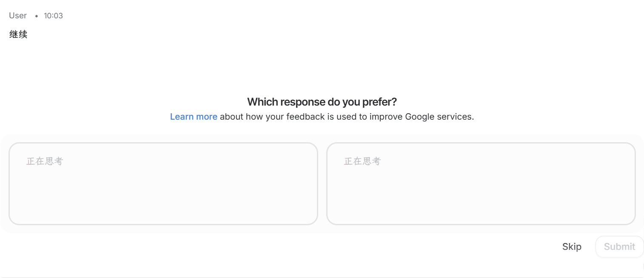The width and height of the screenshot is (644, 278).
Task: Click the divider line below Skip
Action: [x=322, y=277]
